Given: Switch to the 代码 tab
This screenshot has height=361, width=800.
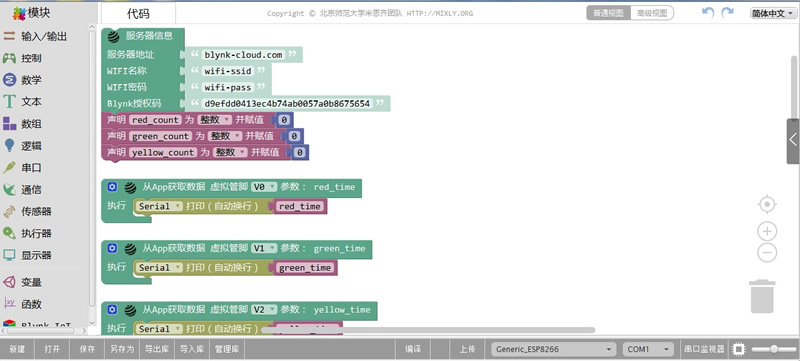Looking at the screenshot, I should 138,14.
